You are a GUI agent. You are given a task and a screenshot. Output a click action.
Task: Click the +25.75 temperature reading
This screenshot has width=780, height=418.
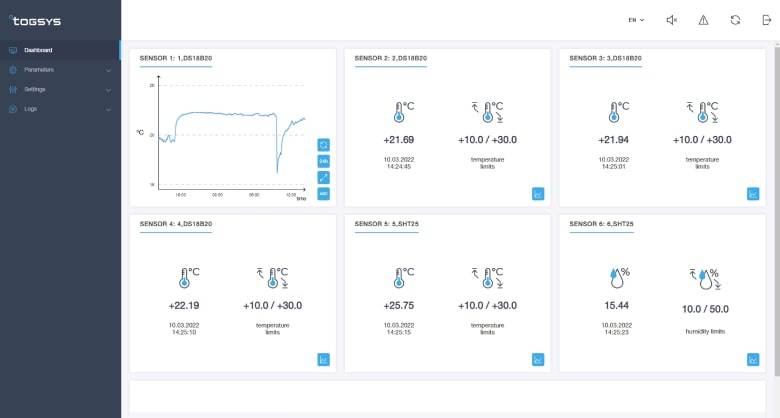398,306
